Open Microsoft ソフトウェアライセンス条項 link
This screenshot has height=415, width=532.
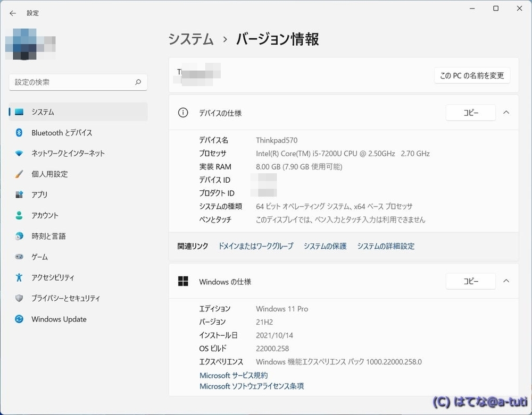252,386
